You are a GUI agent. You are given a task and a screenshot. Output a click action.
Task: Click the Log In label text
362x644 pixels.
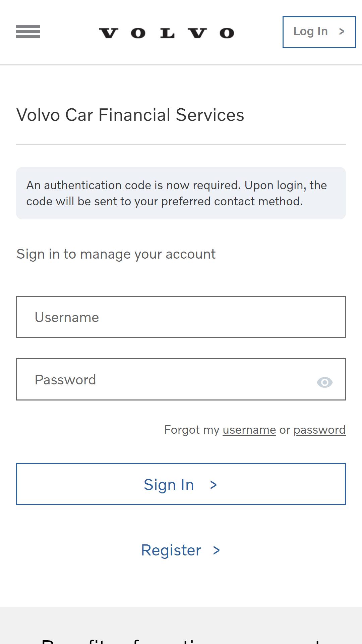[310, 32]
